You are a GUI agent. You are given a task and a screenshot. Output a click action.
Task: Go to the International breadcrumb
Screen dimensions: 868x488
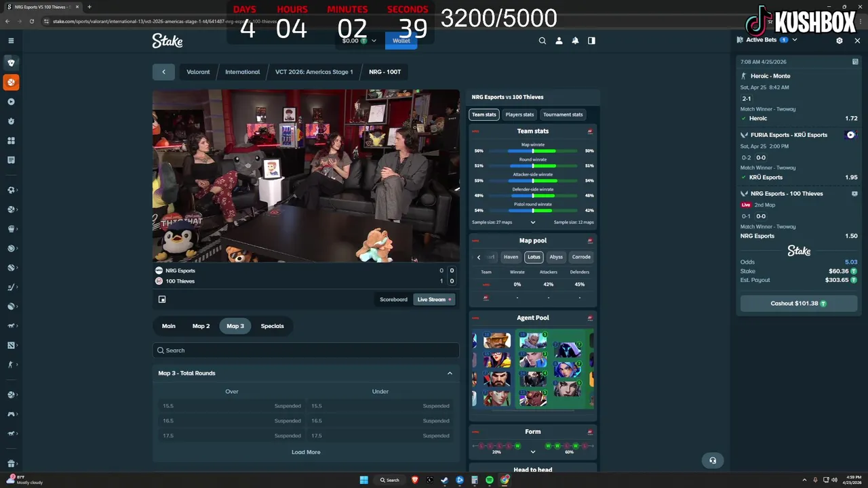point(243,72)
